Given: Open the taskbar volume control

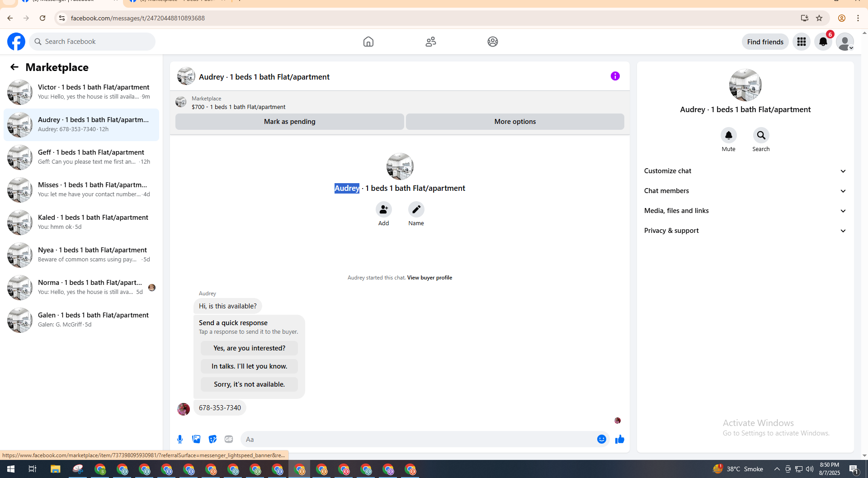Looking at the screenshot, I should [810, 469].
